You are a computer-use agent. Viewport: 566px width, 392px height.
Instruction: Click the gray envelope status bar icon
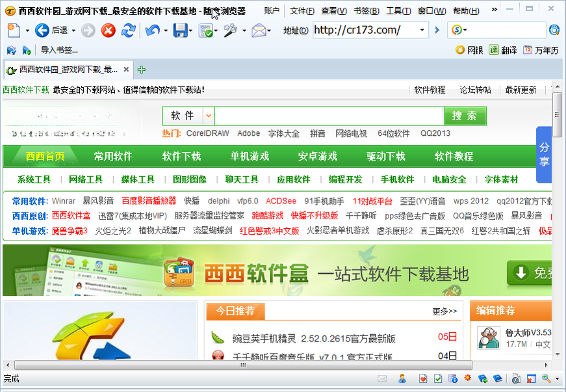(x=382, y=378)
